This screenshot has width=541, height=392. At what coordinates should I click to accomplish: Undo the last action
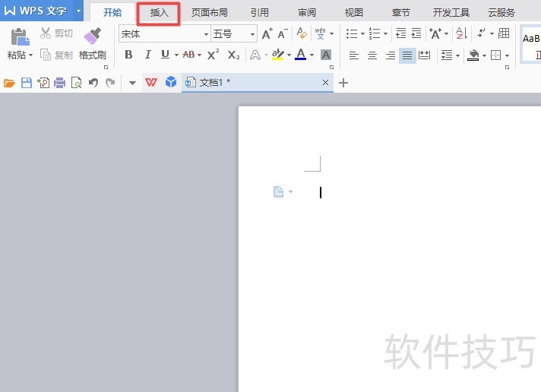pos(93,83)
